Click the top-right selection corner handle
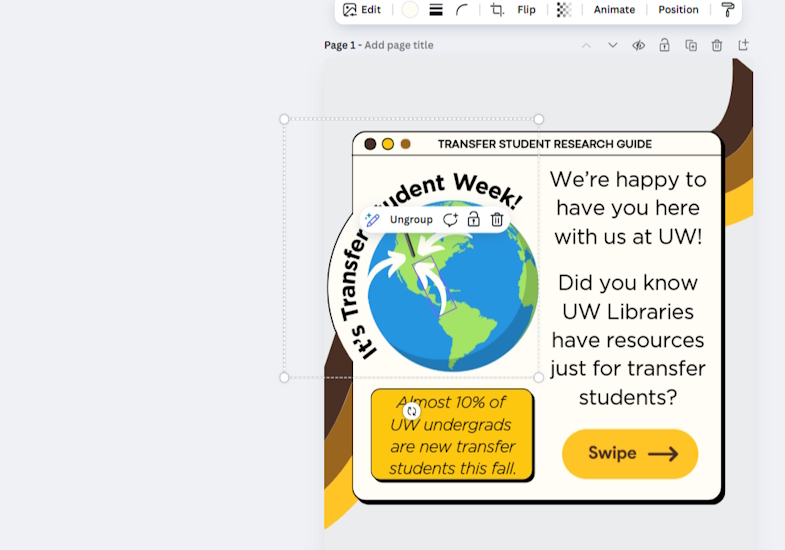This screenshot has height=550, width=785. click(539, 119)
